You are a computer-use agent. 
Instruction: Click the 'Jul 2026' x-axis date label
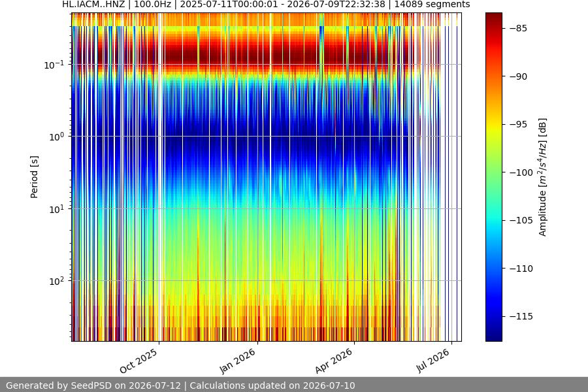pyautogui.click(x=433, y=361)
